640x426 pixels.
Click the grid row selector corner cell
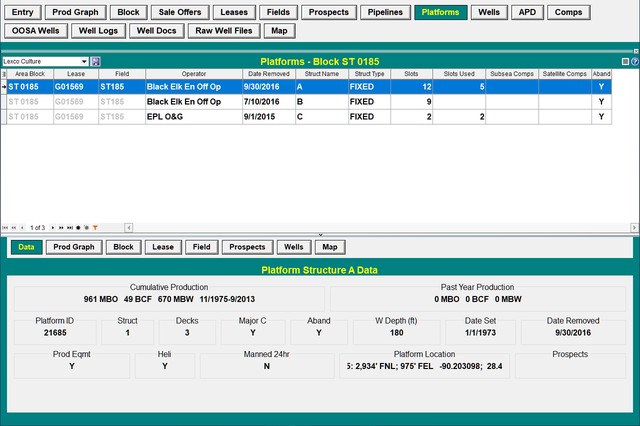click(3, 74)
